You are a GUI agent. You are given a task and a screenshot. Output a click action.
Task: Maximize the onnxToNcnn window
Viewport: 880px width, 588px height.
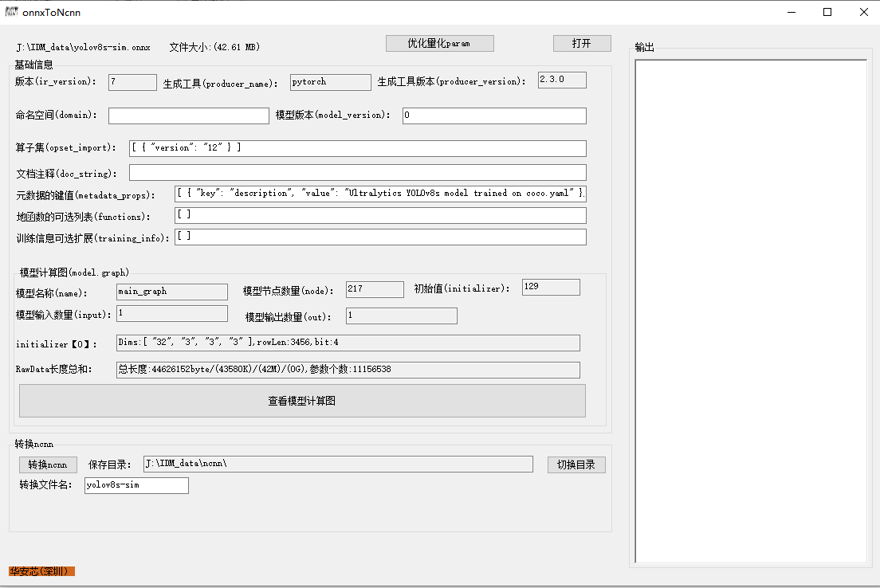click(x=827, y=12)
